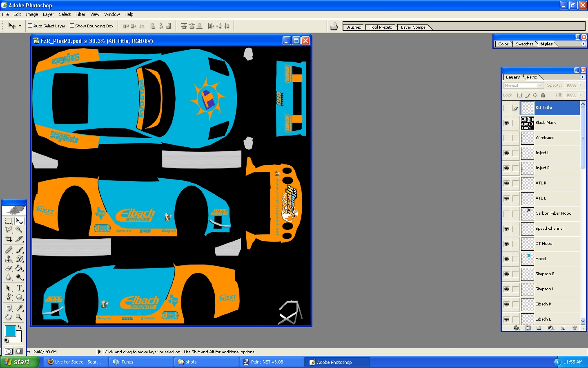Select the Slice tool
Image resolution: width=588 pixels, height=368 pixels.
pyautogui.click(x=19, y=239)
